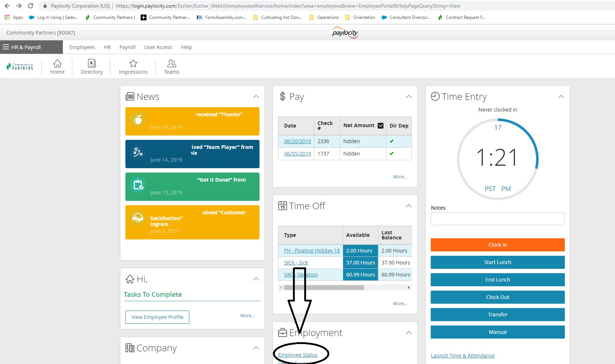Click the Community Partners logo

(20, 66)
